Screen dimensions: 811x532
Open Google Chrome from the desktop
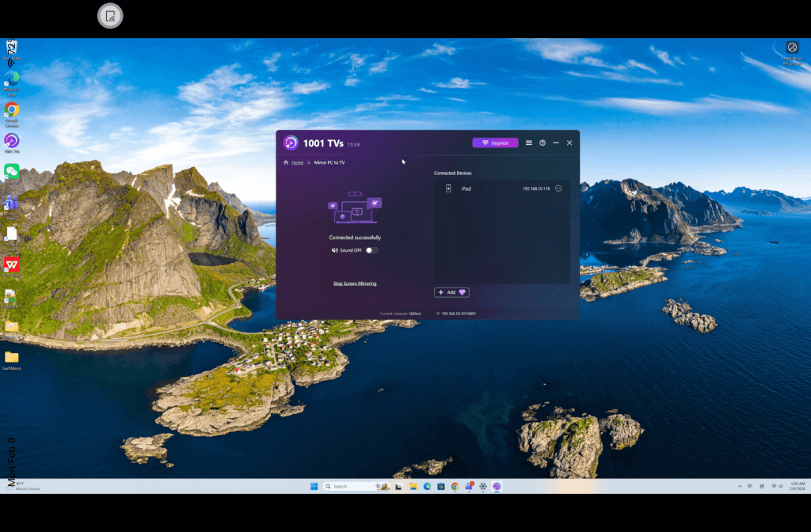pos(11,110)
